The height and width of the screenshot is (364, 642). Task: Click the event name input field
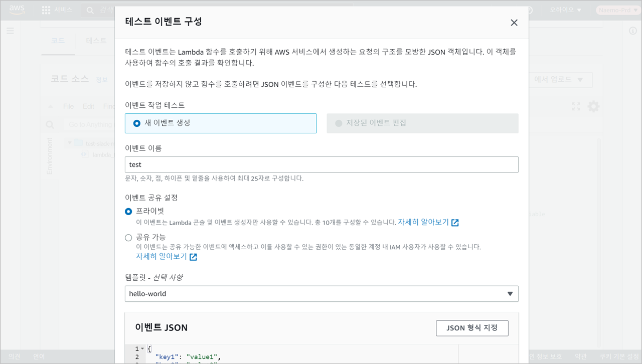point(322,164)
